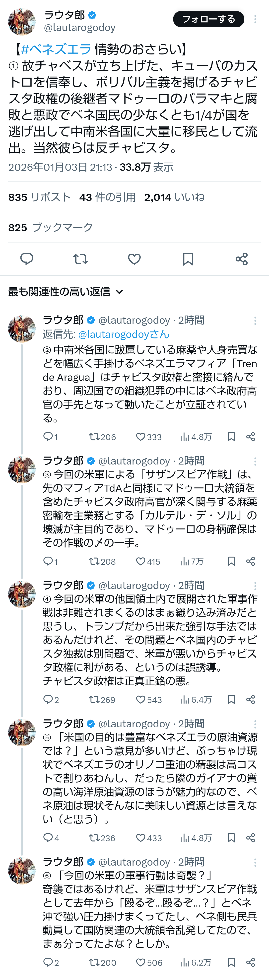Bookmark the main post
The image size is (269, 980).
(x=188, y=259)
